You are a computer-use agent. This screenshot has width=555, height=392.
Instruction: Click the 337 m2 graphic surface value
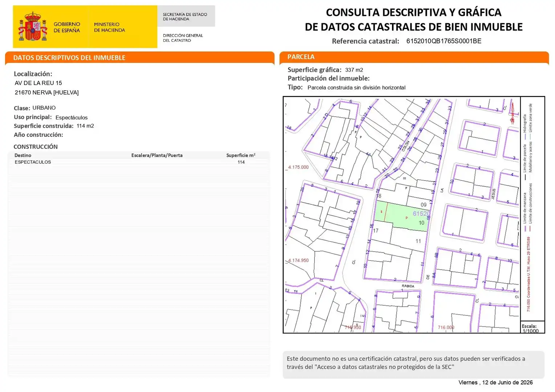coord(354,70)
